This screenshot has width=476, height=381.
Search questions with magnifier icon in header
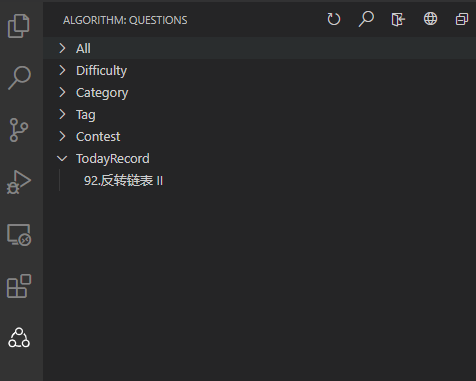[x=366, y=19]
